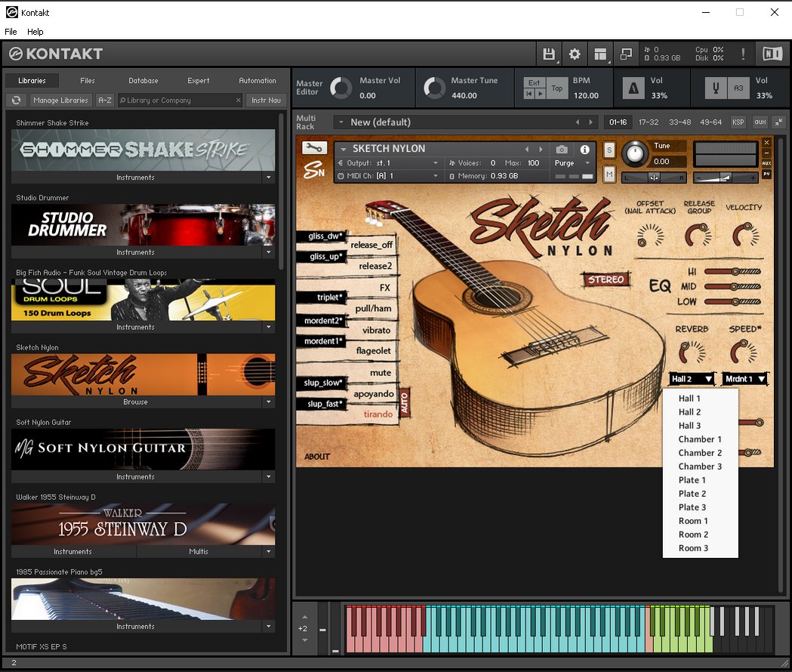
Task: Open the Help menu
Action: [35, 32]
